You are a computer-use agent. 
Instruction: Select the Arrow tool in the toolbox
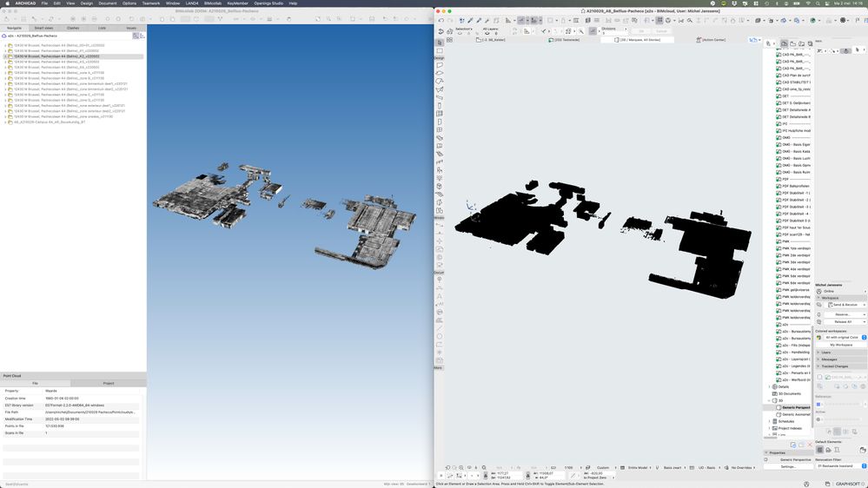[x=440, y=42]
